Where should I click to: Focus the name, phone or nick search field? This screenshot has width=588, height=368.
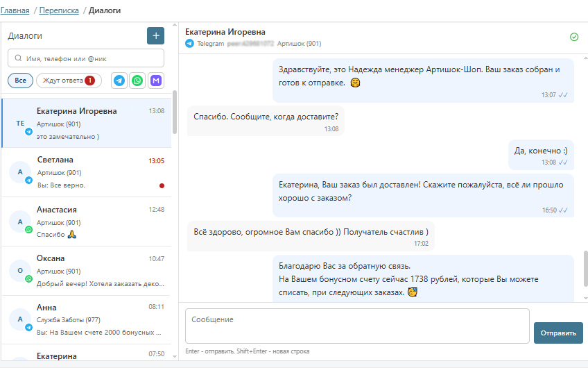click(x=86, y=58)
